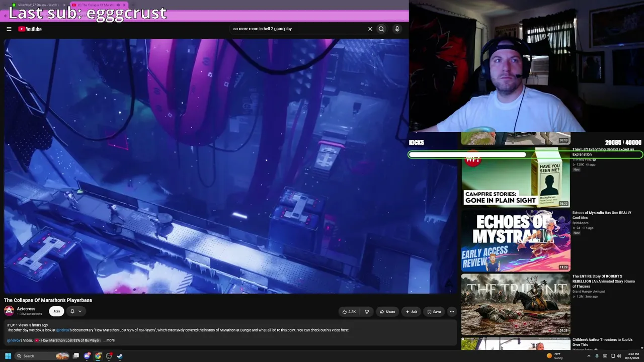Clear the search box with the X
The image size is (644, 362).
[x=370, y=29]
